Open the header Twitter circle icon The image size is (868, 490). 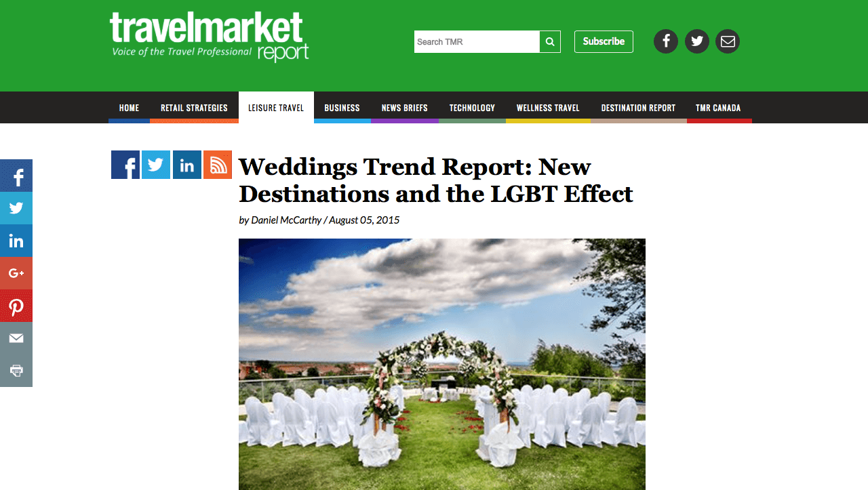(x=697, y=41)
